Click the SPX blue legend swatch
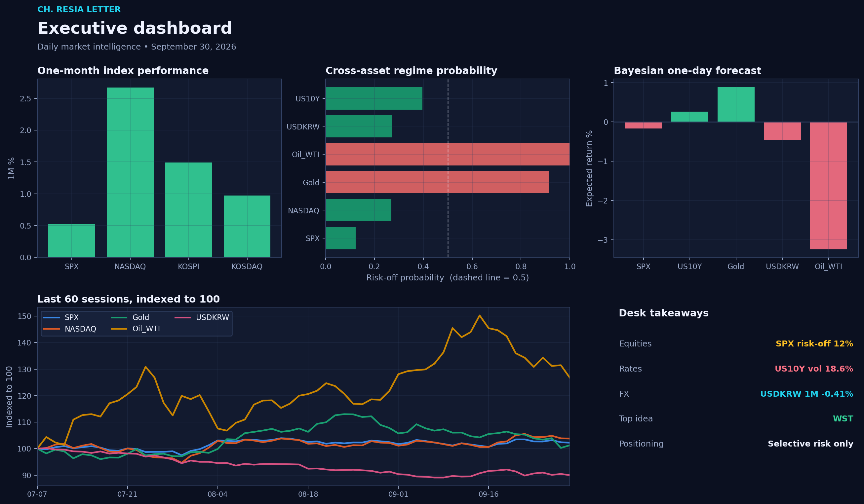Image resolution: width=864 pixels, height=504 pixels. [x=52, y=318]
